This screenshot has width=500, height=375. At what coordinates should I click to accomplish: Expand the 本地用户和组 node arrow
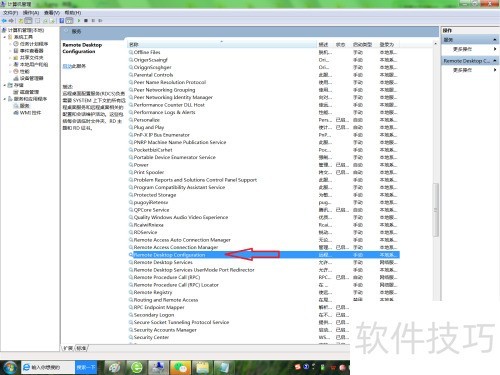pos(10,64)
